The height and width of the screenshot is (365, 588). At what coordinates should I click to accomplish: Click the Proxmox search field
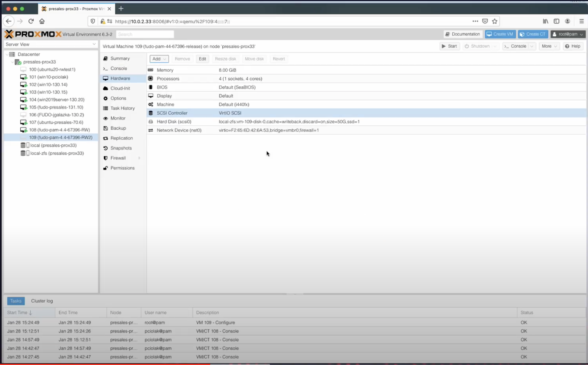145,34
